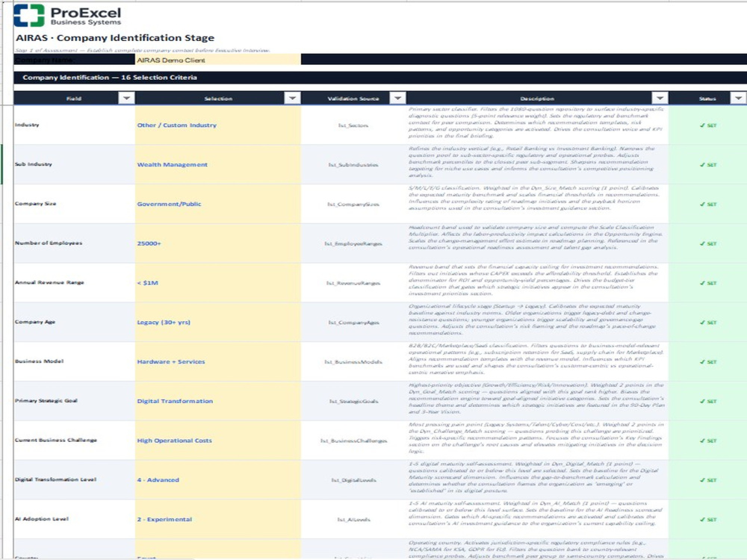Click the SET status in Company Age row
Viewport: 747px width, 560px height.
[708, 323]
